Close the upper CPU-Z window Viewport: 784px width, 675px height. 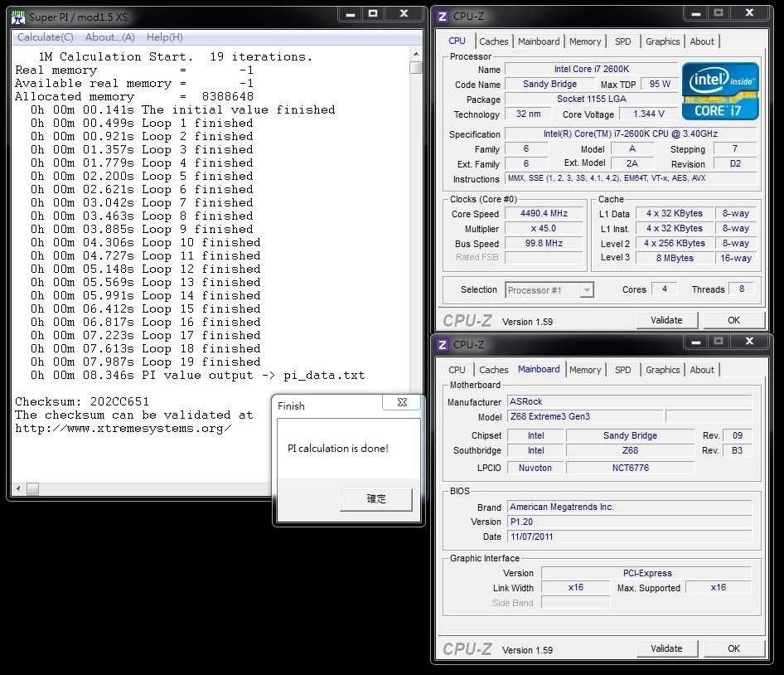[x=749, y=13]
